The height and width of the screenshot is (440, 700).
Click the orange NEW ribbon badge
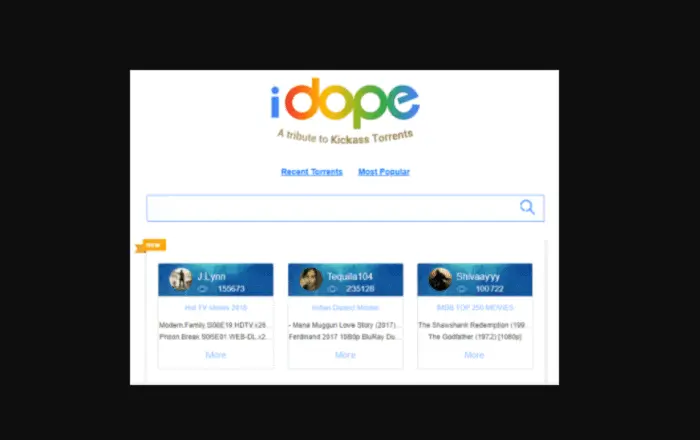pos(151,246)
